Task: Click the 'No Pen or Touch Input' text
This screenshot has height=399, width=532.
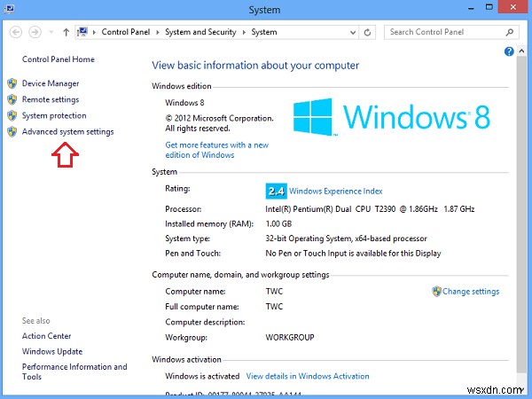Action: (x=353, y=254)
